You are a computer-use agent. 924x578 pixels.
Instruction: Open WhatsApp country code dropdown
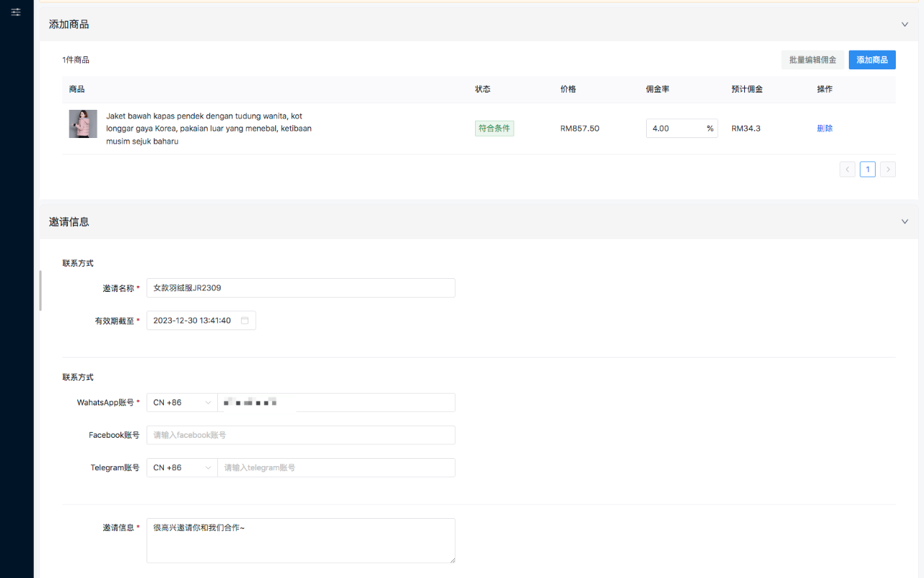(x=182, y=402)
